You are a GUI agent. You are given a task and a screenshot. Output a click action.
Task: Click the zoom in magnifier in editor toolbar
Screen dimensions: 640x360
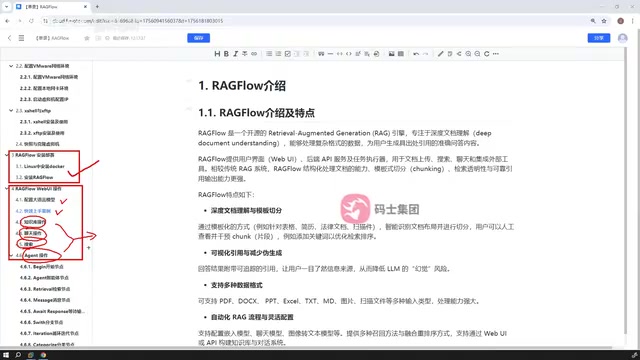[468, 54]
